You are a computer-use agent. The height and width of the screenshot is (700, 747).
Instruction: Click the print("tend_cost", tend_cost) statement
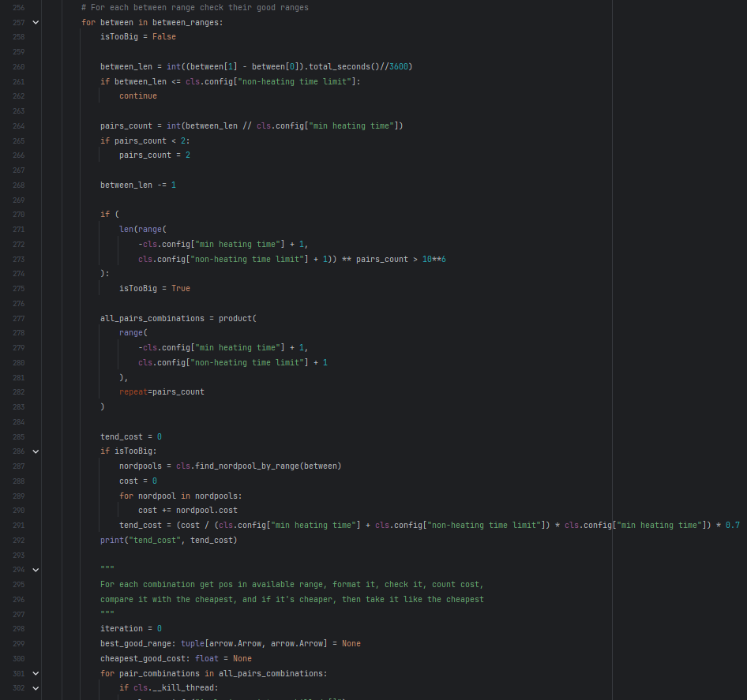pos(169,540)
